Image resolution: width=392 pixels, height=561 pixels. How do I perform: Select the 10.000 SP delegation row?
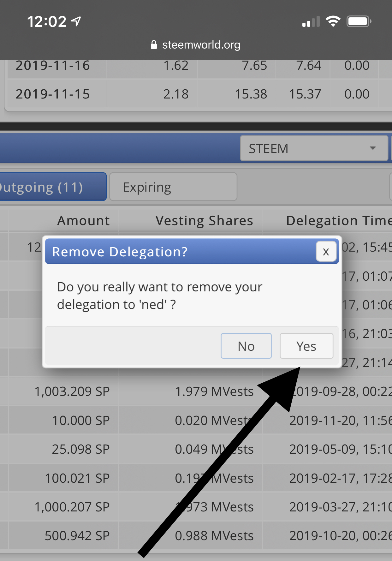(196, 420)
